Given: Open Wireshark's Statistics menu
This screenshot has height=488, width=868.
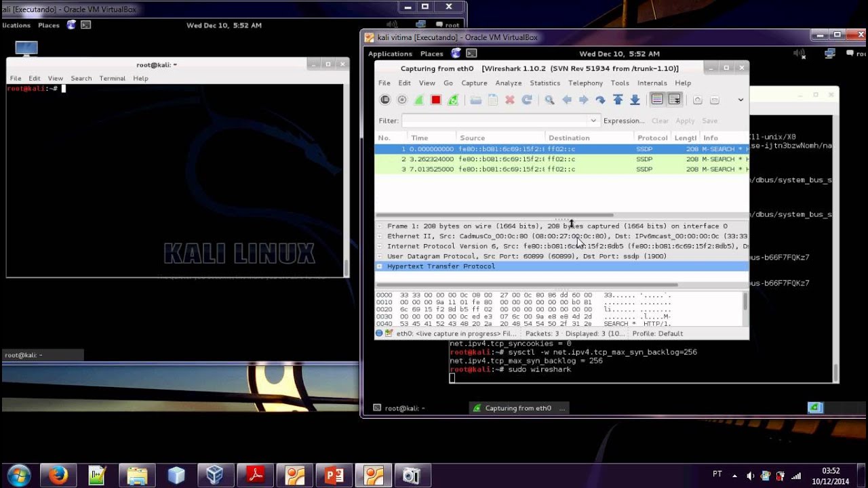Looking at the screenshot, I should tap(545, 83).
